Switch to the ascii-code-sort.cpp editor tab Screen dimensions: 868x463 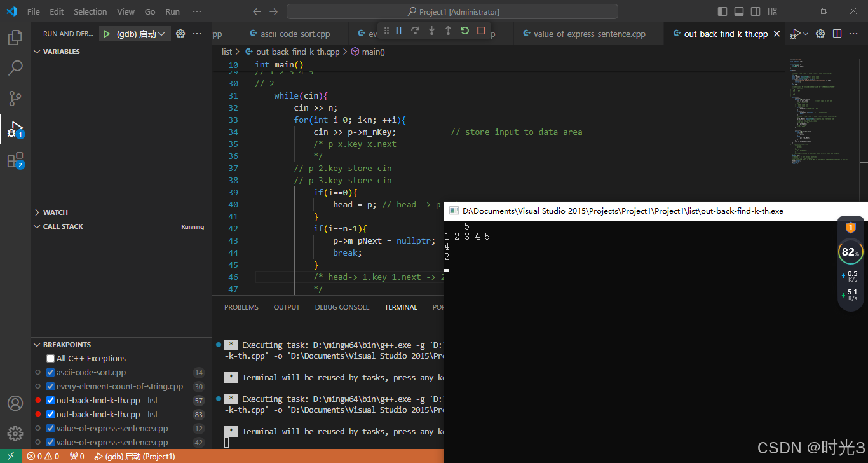click(x=295, y=34)
